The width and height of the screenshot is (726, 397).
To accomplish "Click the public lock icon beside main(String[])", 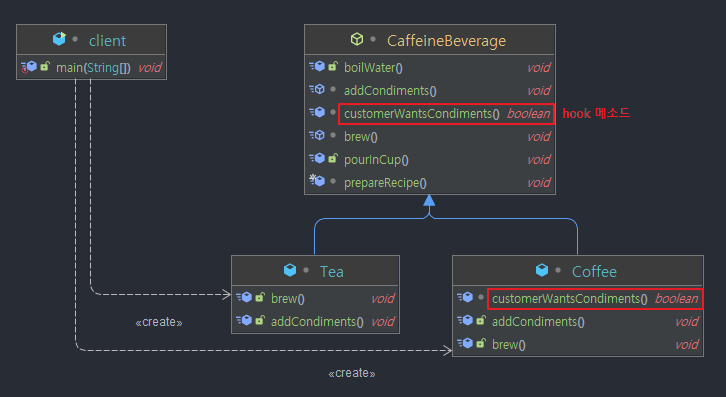I will [45, 66].
